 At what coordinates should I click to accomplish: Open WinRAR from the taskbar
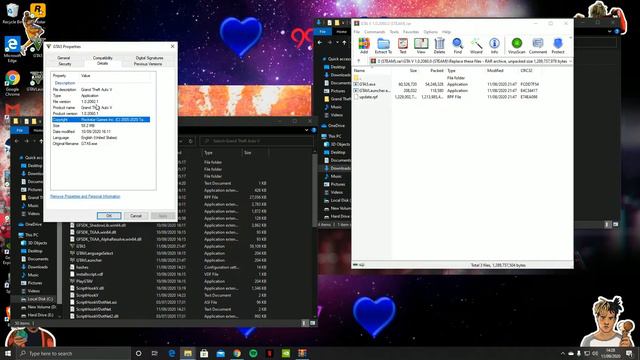pyautogui.click(x=302, y=353)
